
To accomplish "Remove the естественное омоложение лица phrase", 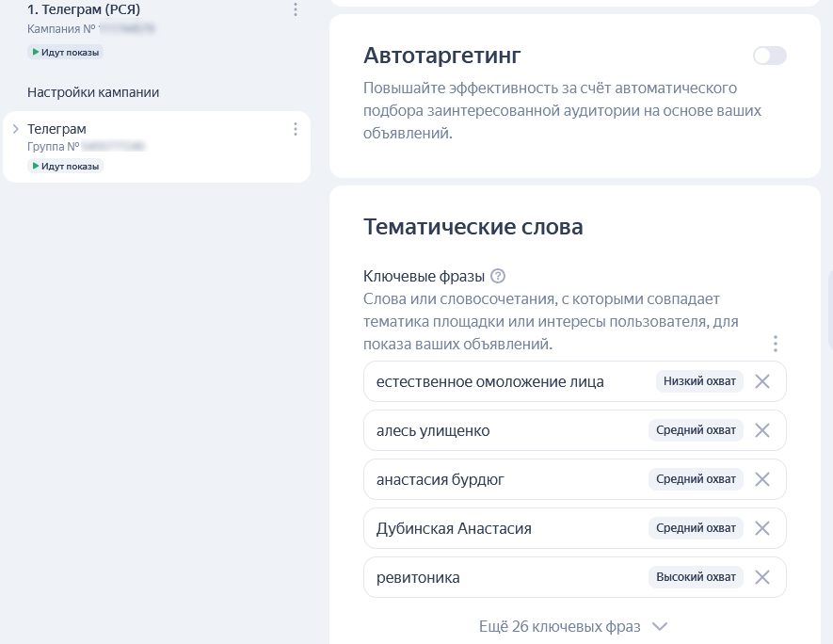I will (762, 381).
